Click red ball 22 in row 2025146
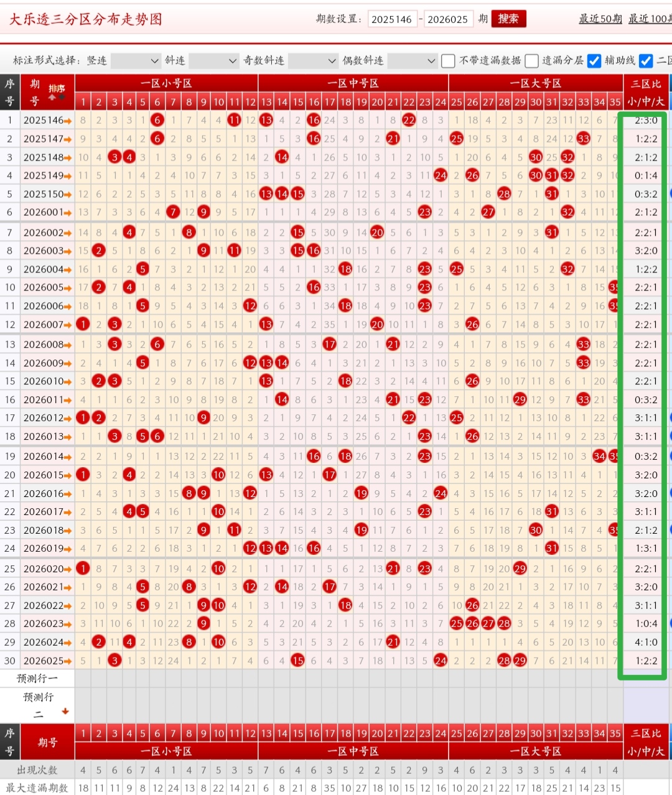This screenshot has height=795, width=672. click(409, 120)
